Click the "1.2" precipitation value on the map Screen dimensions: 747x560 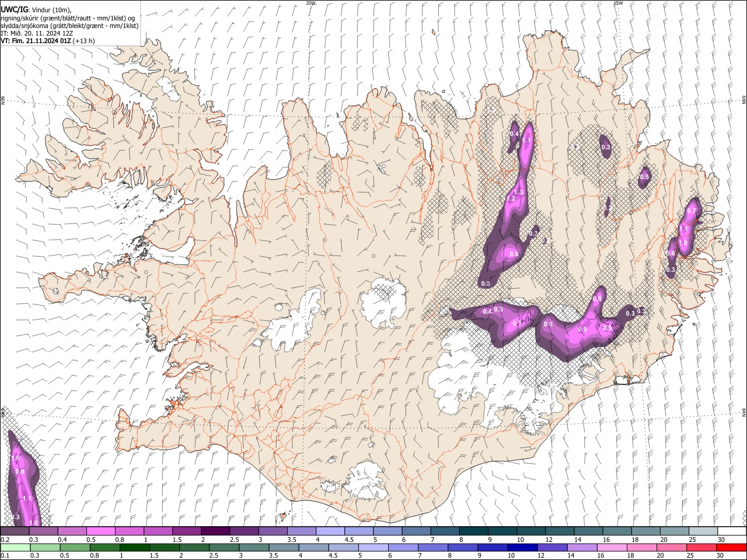click(510, 199)
